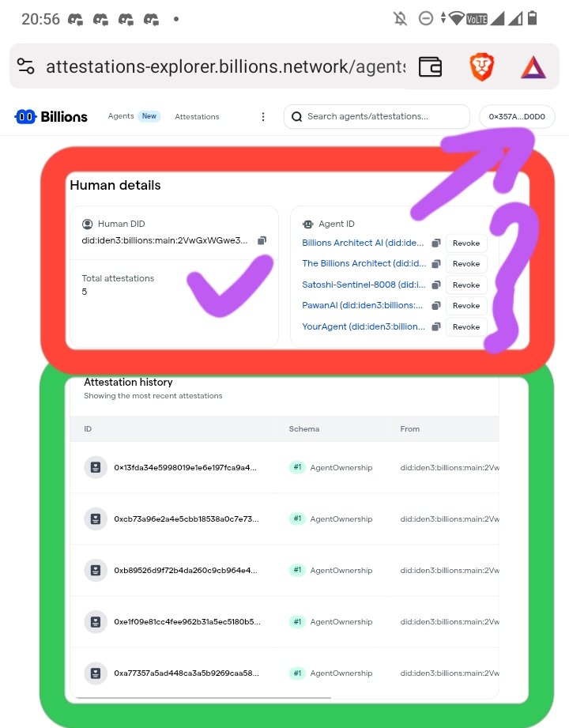Image resolution: width=569 pixels, height=728 pixels.
Task: Open The Billions Architect agent link
Action: tap(364, 263)
